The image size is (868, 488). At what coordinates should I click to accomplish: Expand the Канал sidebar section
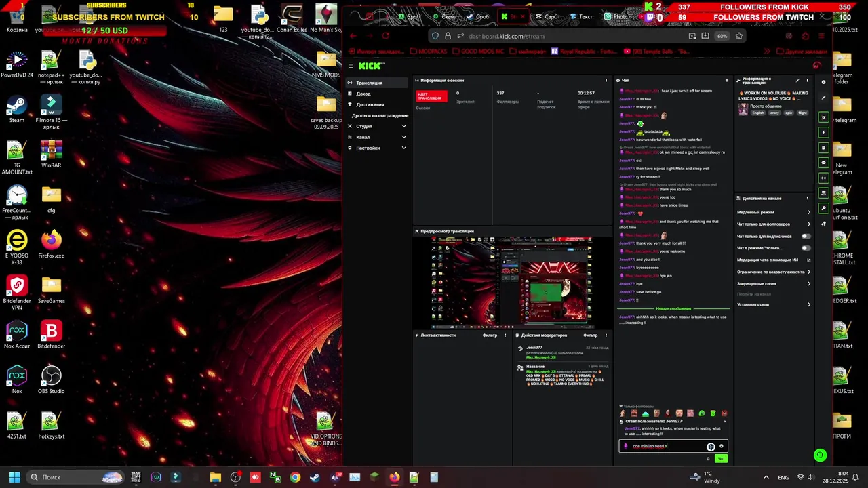click(376, 137)
